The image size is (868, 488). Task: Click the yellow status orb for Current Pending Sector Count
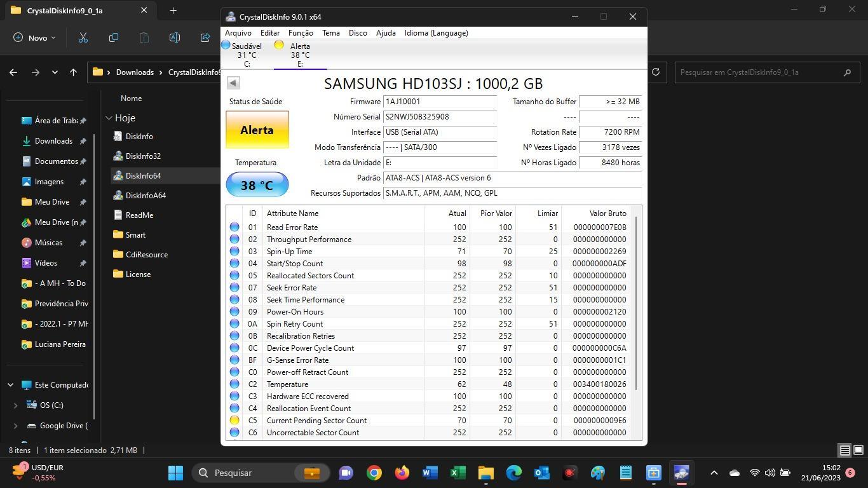point(234,421)
